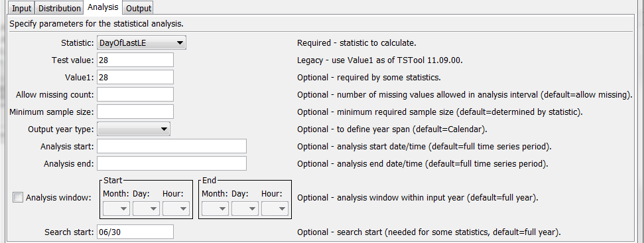
Task: Click the 'Statistic:' label
Action: coord(77,43)
